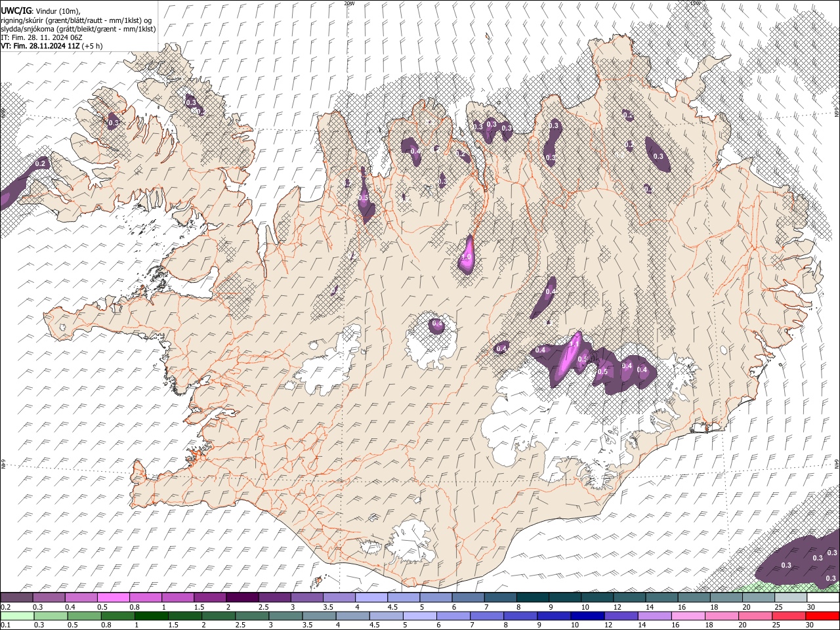Pick the pale lavender snow swatch from 4 to 4.5
840x630 pixels.
click(370, 598)
